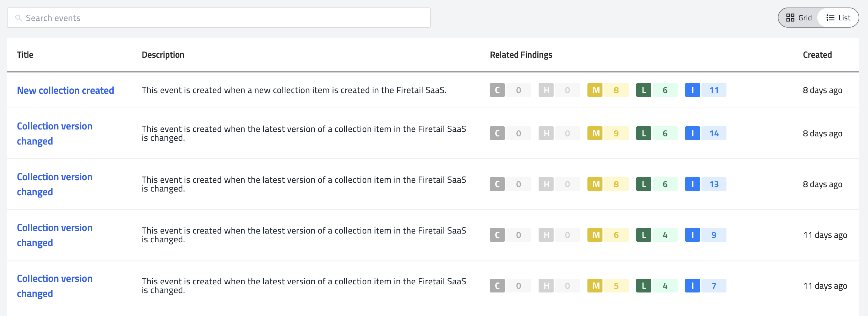Open Collection version changed event with 14 info findings
The width and height of the screenshot is (868, 316).
pos(54,133)
